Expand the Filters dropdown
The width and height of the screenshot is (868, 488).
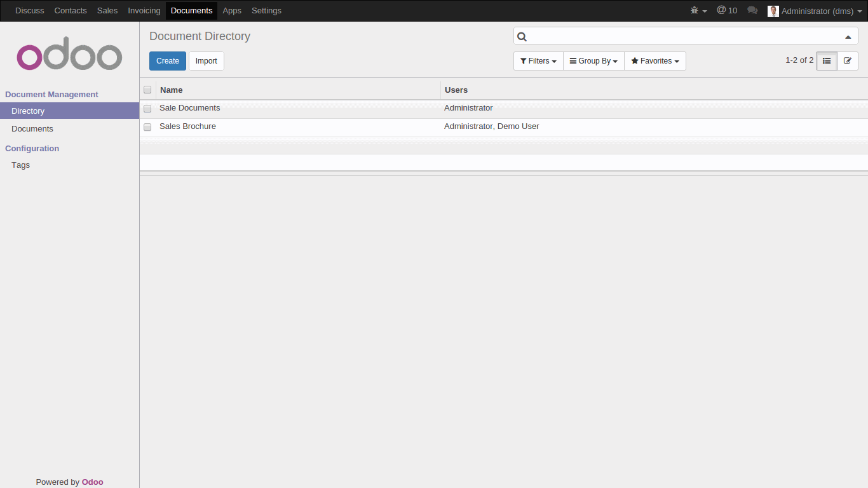tap(538, 61)
